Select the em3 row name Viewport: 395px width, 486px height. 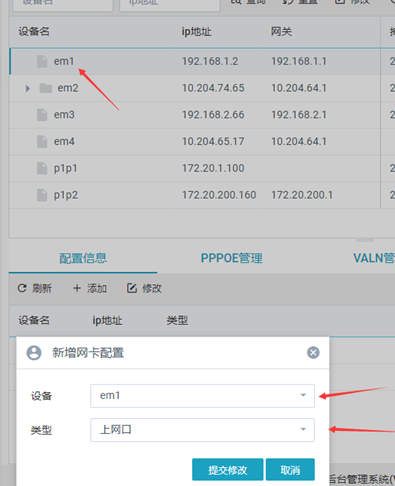[64, 115]
